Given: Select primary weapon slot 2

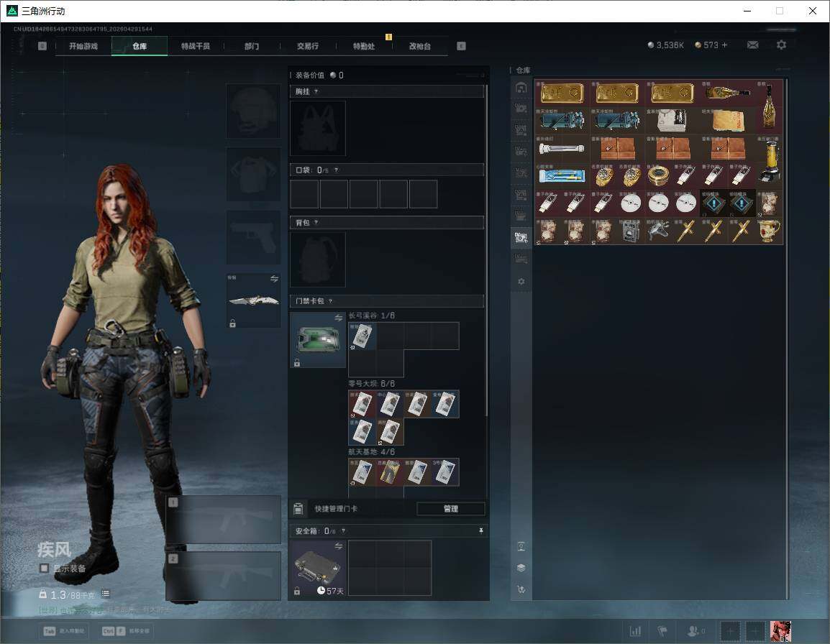Looking at the screenshot, I should [x=224, y=576].
